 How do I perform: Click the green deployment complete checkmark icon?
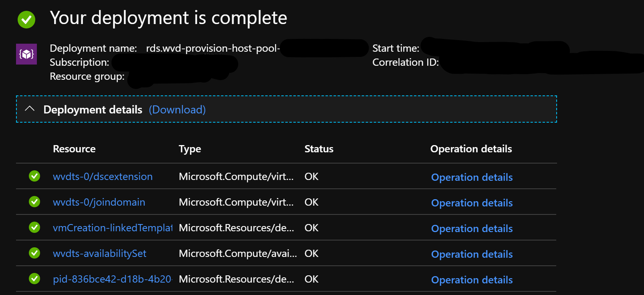[26, 19]
